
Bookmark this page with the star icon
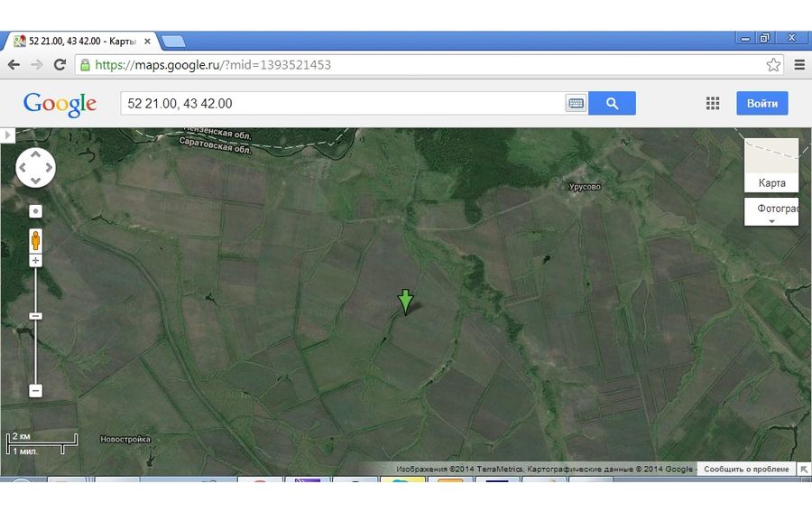coord(773,65)
